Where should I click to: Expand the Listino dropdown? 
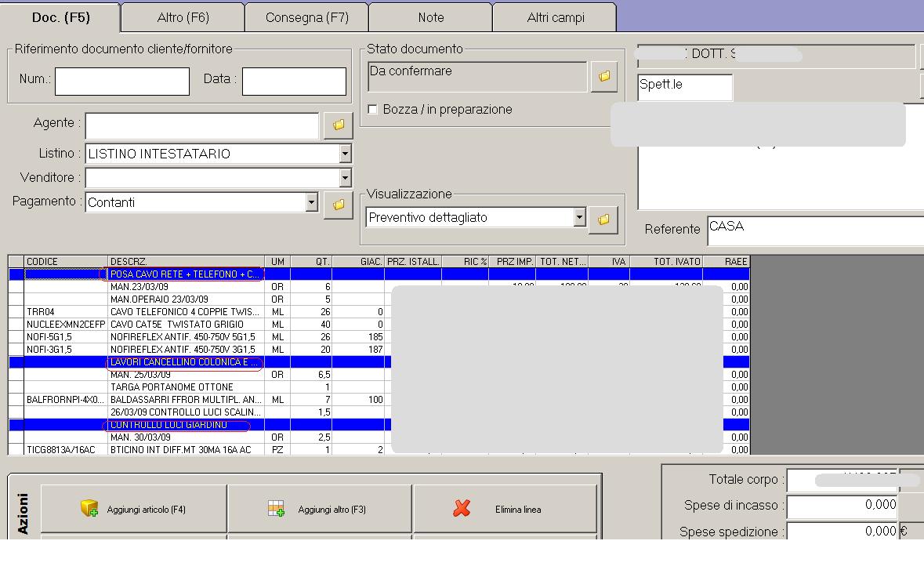click(x=346, y=154)
